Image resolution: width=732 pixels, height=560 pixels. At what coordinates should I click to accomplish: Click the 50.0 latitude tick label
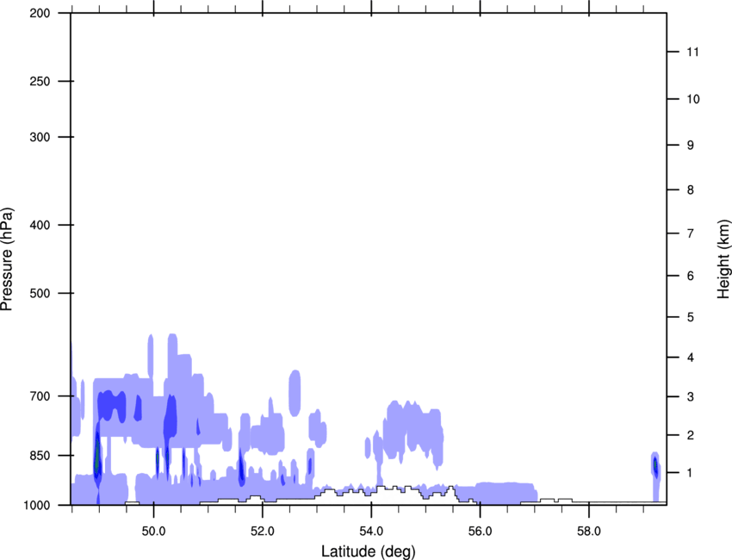coord(153,532)
